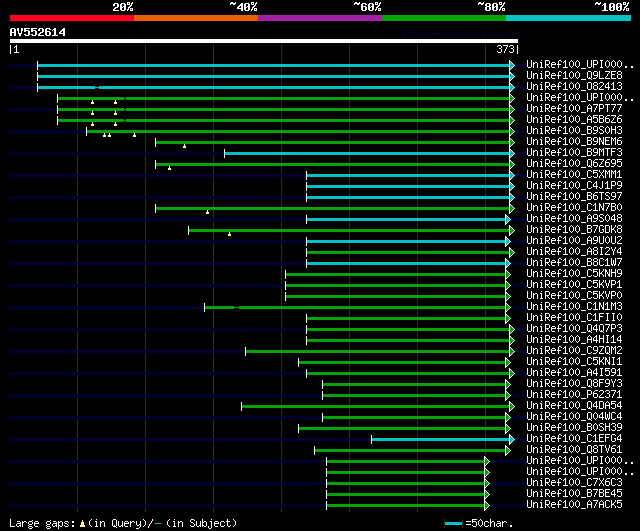Select the UniRef100_P62371 label
The image size is (640, 531).
[x=574, y=395]
